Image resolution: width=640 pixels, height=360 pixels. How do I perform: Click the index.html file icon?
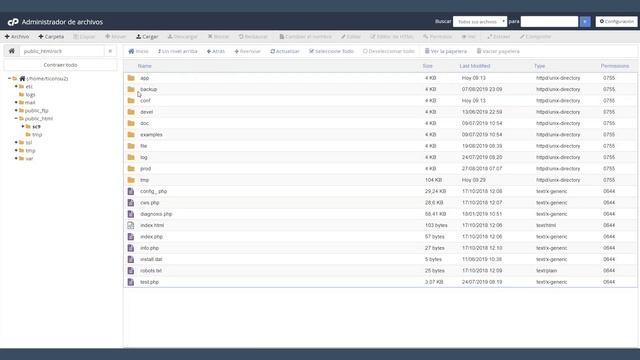coord(131,225)
